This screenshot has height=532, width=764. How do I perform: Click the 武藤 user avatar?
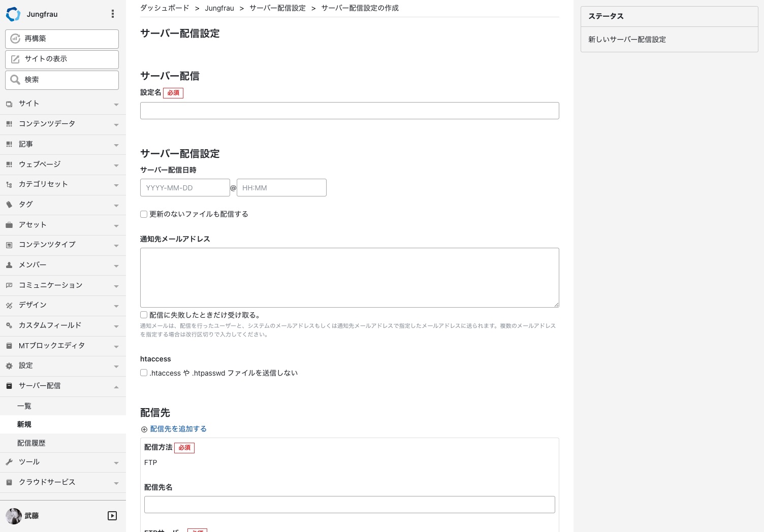pyautogui.click(x=14, y=516)
